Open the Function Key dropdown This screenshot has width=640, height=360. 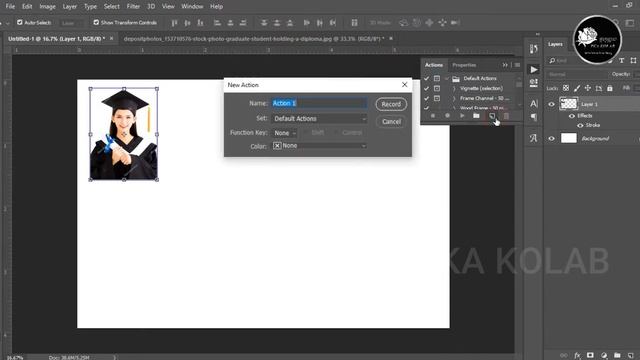(x=284, y=133)
